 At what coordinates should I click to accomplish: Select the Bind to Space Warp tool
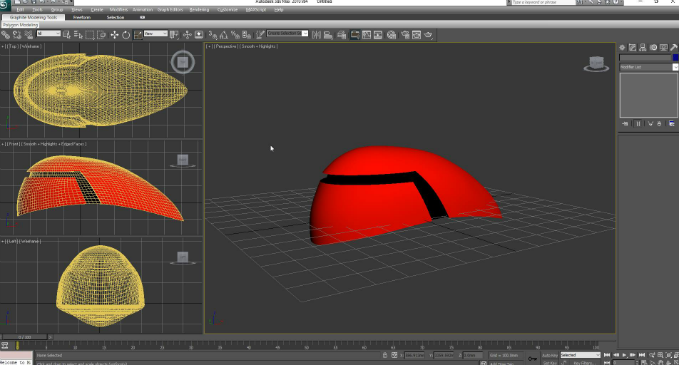(29, 35)
